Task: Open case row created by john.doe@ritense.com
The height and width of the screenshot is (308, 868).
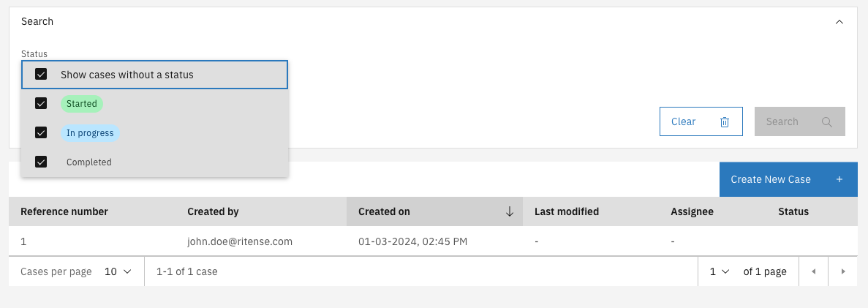Action: click(x=240, y=241)
